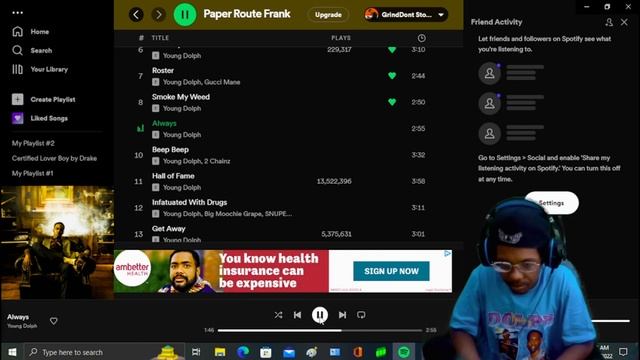Open Windows notification center
This screenshot has height=360, width=640.
click(x=623, y=352)
